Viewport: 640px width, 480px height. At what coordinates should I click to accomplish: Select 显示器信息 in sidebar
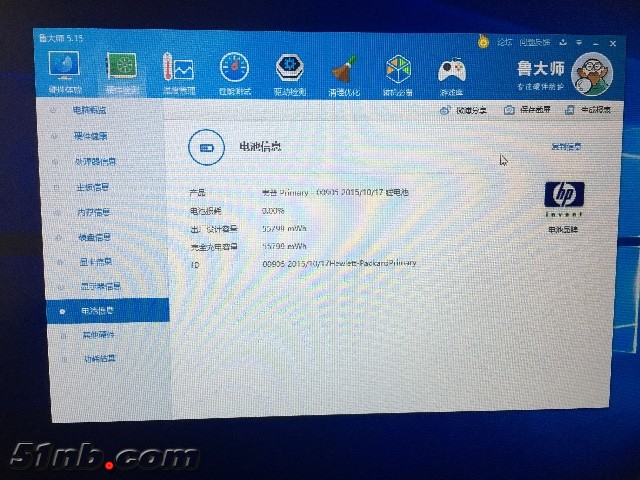click(101, 286)
